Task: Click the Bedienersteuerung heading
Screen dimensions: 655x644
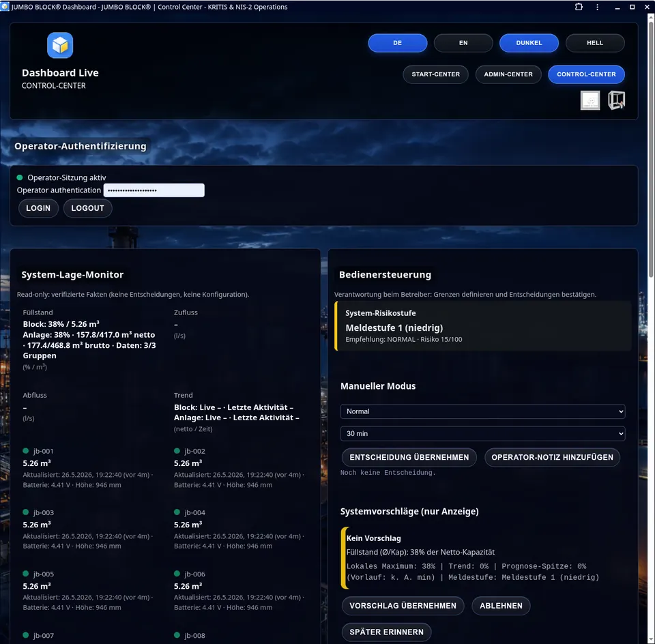Action: [385, 275]
